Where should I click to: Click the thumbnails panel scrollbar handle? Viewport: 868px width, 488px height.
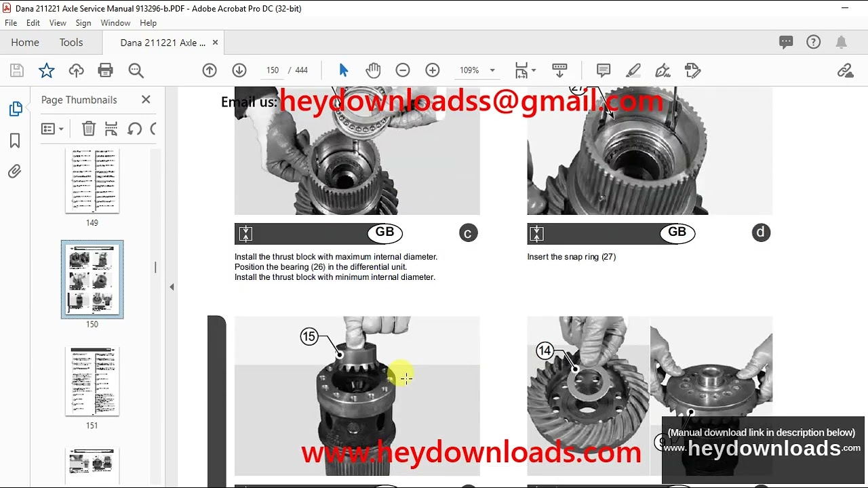(x=155, y=267)
